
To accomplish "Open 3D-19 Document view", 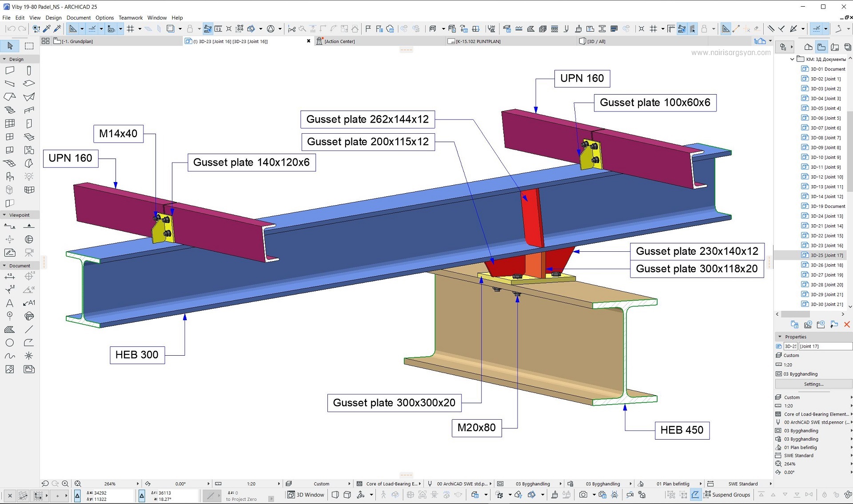I will click(828, 206).
